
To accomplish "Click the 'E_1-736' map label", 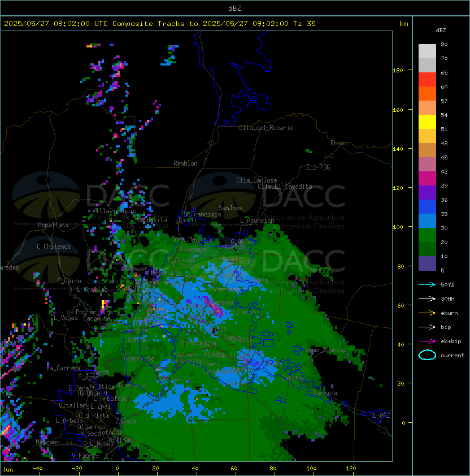I will [318, 167].
